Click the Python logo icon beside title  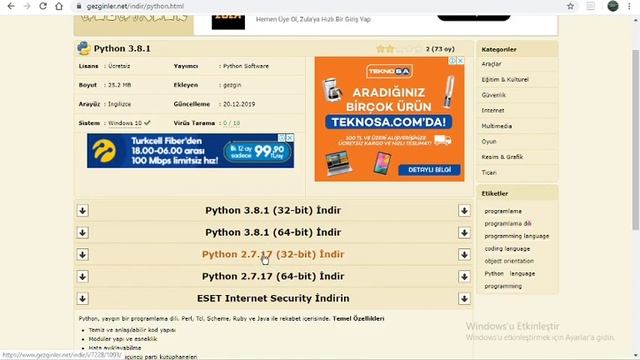tap(84, 48)
